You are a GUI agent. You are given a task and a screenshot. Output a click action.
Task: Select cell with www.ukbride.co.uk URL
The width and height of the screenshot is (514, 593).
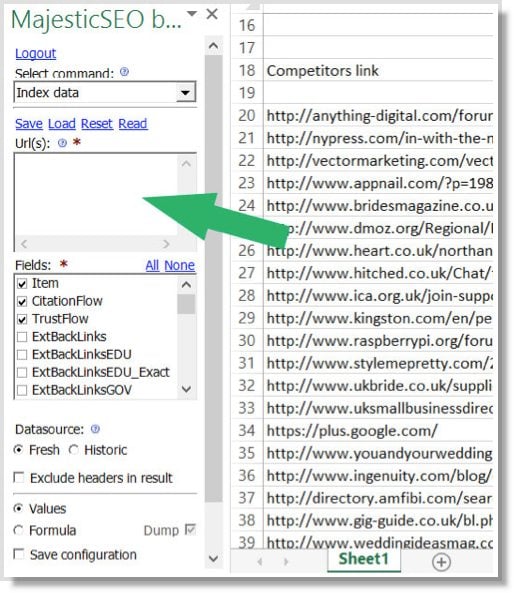pyautogui.click(x=378, y=386)
